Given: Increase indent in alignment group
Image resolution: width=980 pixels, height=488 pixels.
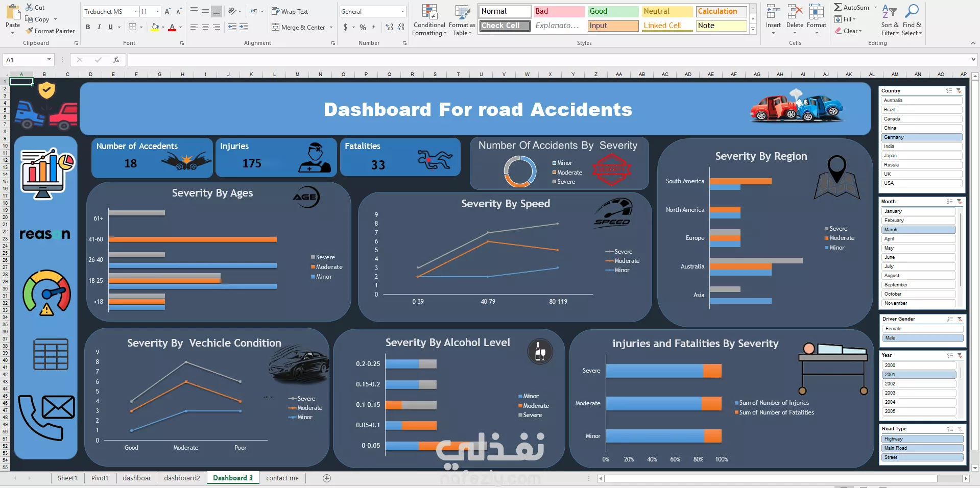Looking at the screenshot, I should (244, 27).
